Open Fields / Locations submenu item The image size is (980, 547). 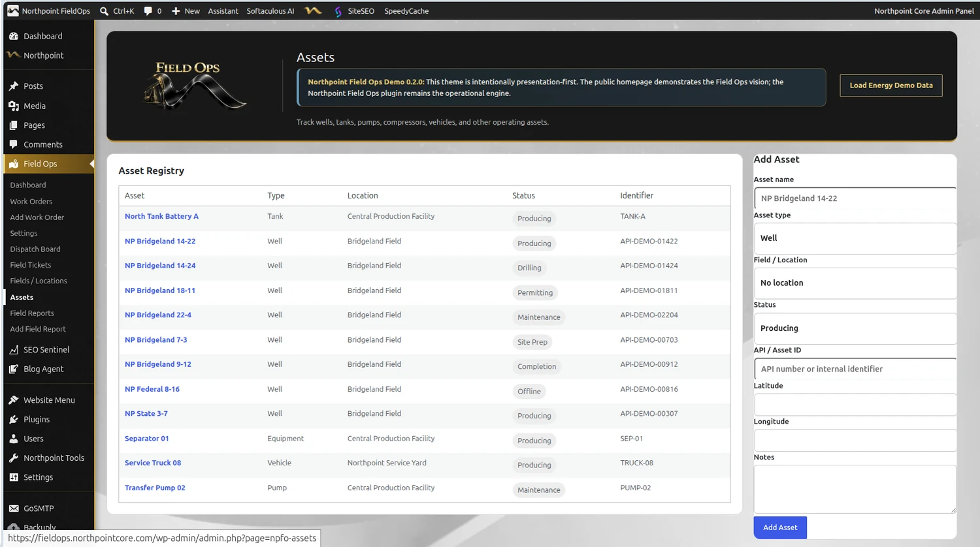click(39, 281)
